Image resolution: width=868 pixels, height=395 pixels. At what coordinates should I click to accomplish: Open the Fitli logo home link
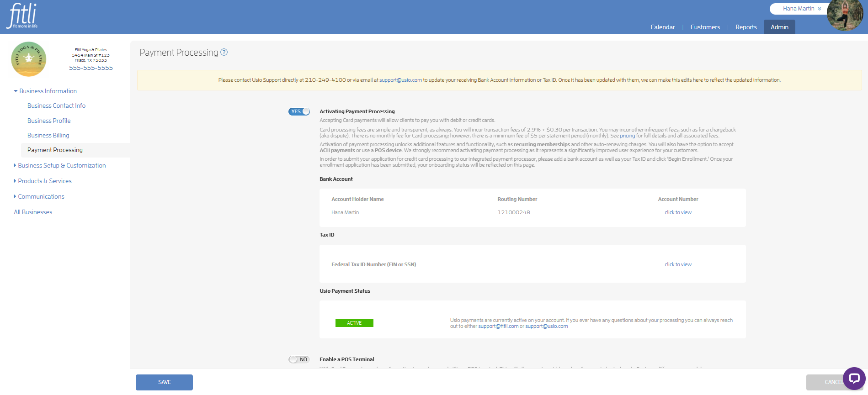[x=22, y=16]
